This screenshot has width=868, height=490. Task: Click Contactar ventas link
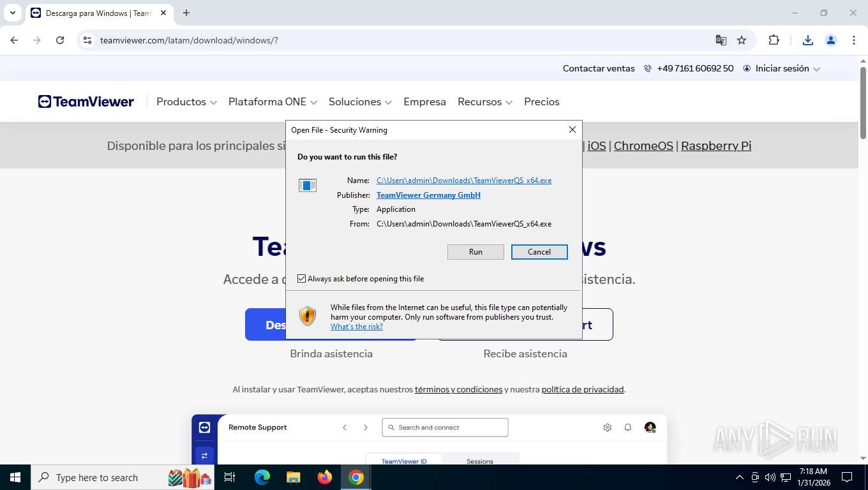pos(599,68)
